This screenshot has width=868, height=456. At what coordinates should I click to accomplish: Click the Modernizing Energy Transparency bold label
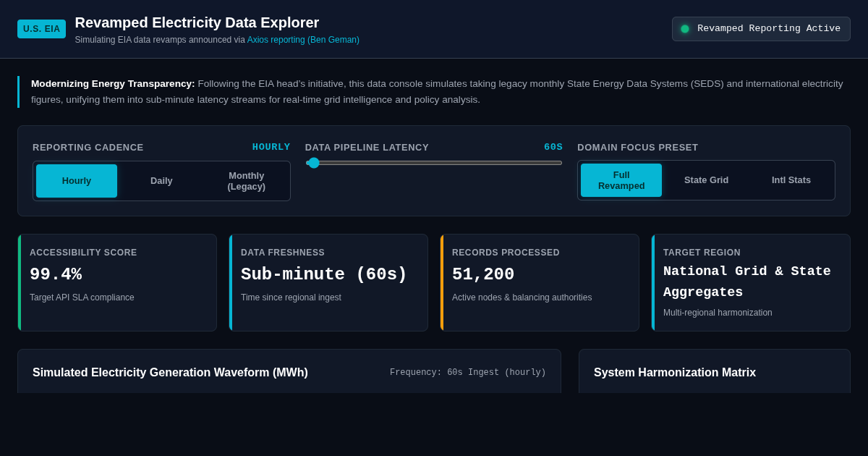pyautogui.click(x=113, y=84)
